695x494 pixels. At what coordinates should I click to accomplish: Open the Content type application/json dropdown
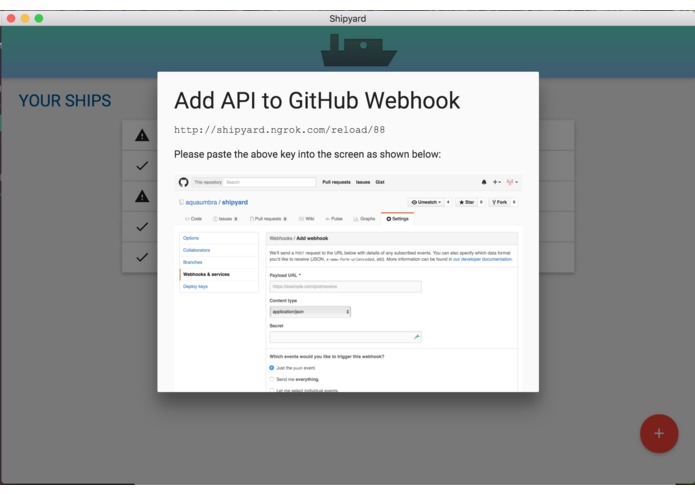tap(310, 312)
